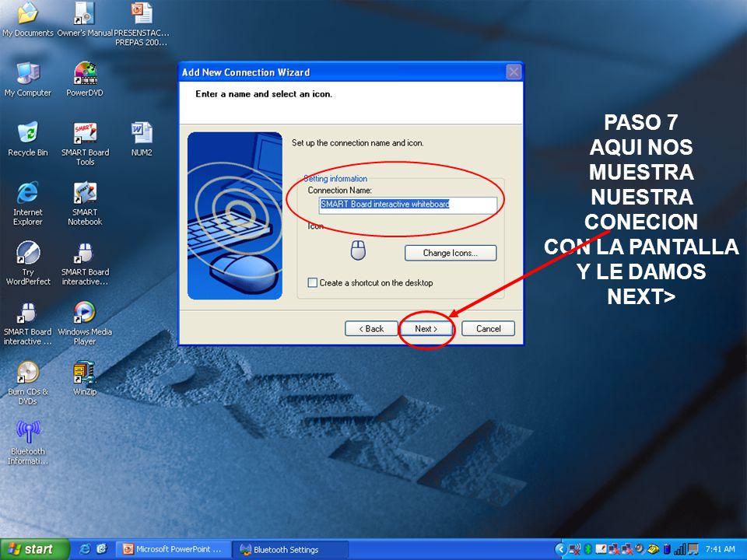Select the Burn CDs & DVDs shortcut
Viewport: 747px width, 560px height.
[x=28, y=383]
